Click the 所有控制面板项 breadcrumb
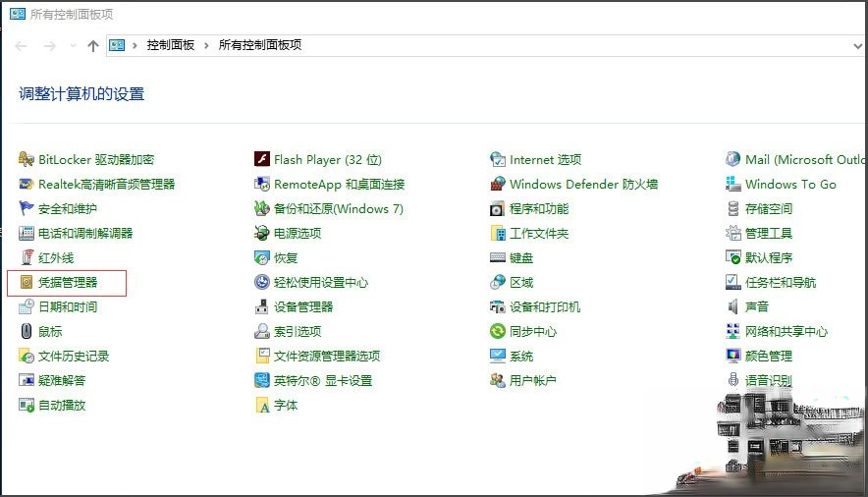This screenshot has width=868, height=497. [260, 45]
